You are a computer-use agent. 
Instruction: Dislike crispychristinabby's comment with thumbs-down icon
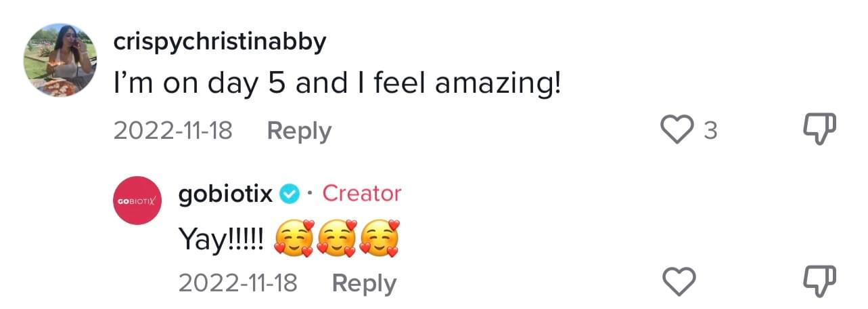[819, 129]
